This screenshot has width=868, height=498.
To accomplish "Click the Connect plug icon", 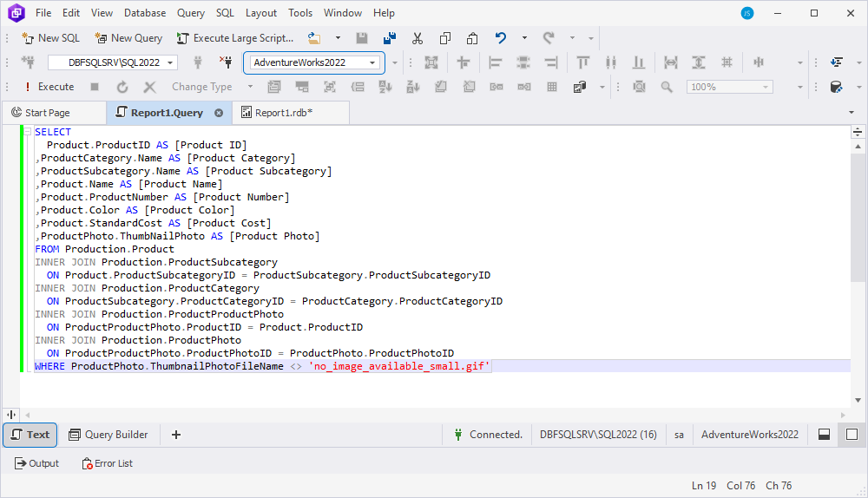I will (x=198, y=62).
